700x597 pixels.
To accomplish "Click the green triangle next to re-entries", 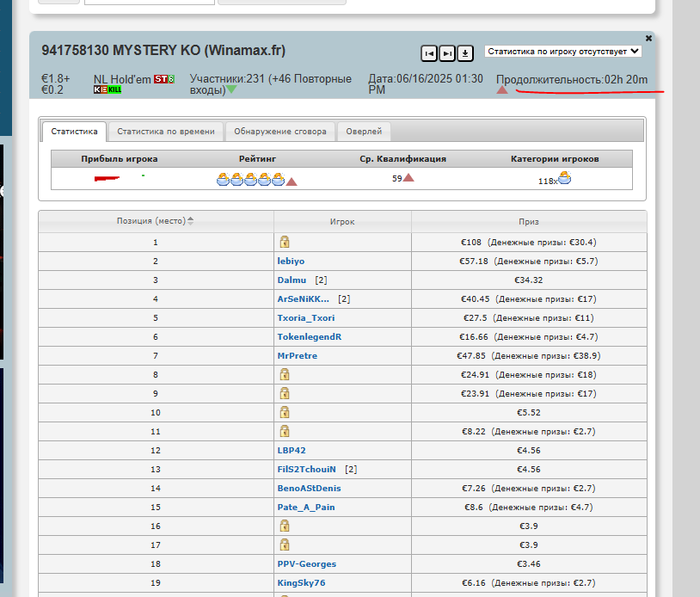I will click(231, 90).
